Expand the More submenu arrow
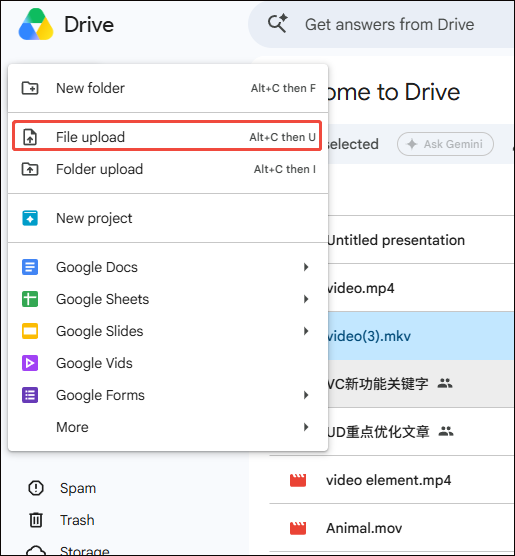This screenshot has width=515, height=556. point(306,427)
